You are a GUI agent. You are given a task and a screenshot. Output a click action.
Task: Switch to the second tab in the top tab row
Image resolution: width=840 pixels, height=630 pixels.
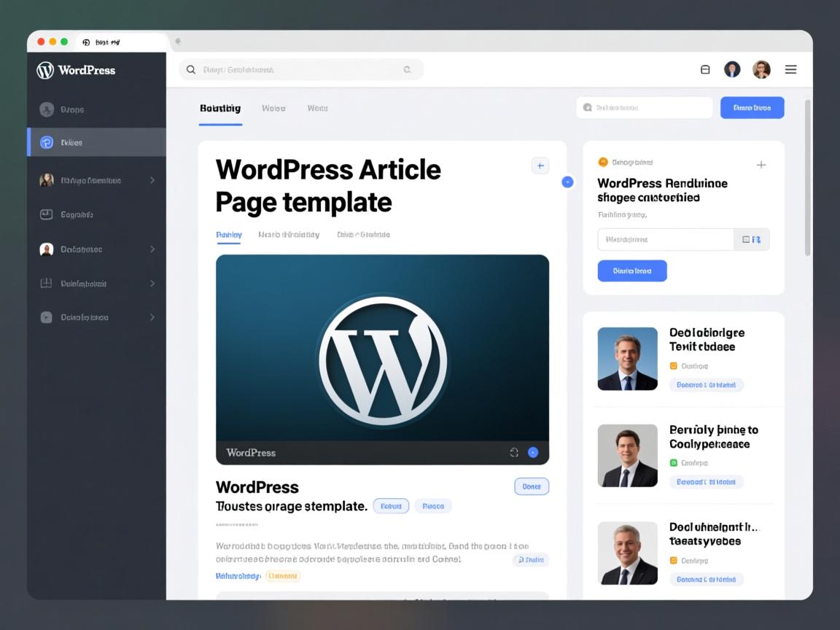[273, 108]
